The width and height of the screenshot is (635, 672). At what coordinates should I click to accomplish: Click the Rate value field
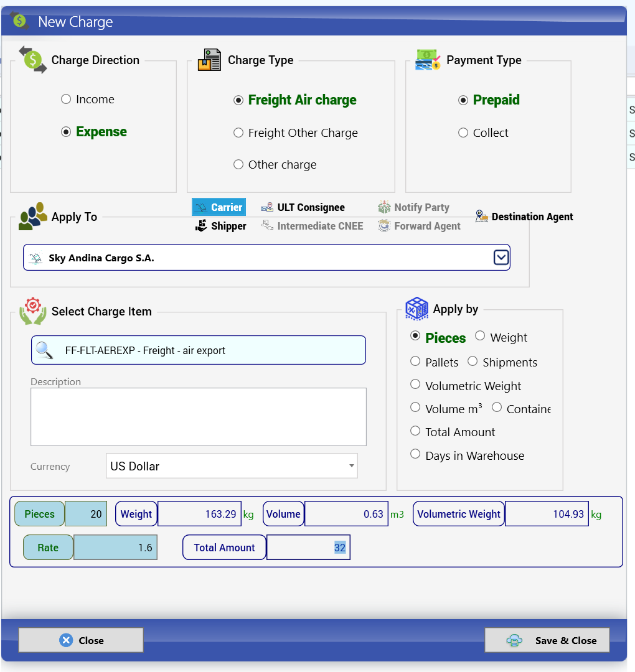point(115,548)
